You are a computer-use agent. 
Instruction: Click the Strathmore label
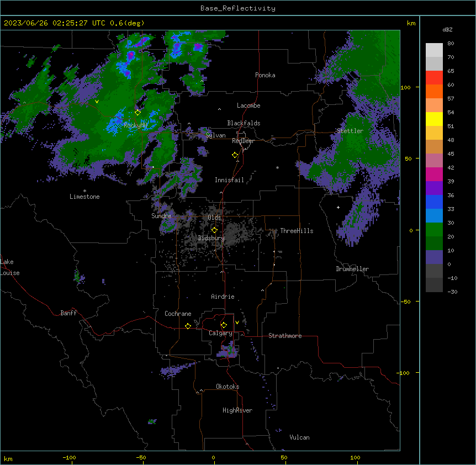[285, 336]
